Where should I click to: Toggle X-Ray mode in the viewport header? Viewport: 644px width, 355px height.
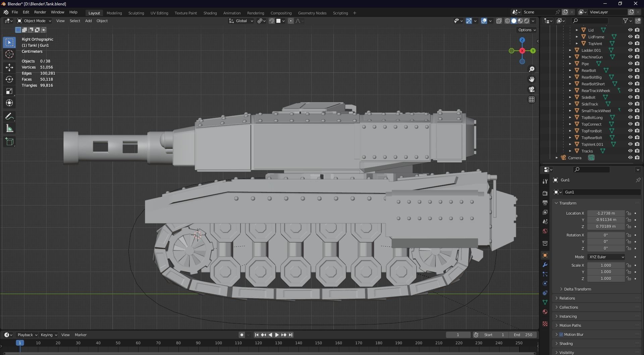499,21
